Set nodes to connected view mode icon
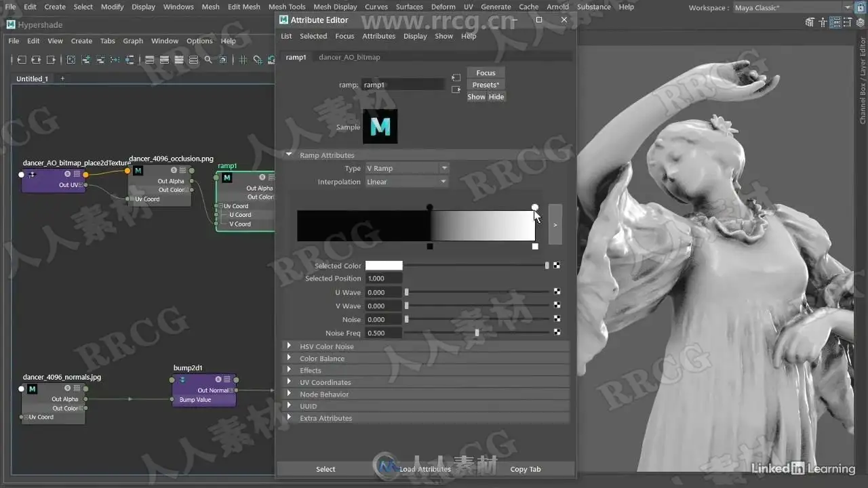The width and height of the screenshot is (868, 488). click(x=164, y=60)
